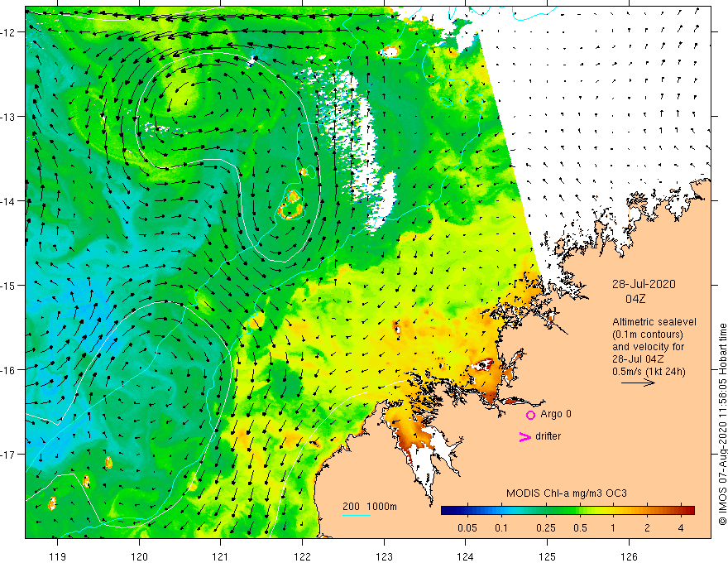The height and width of the screenshot is (563, 728).
Task: Click the IMOS copyright timestamp text
Action: (722, 424)
